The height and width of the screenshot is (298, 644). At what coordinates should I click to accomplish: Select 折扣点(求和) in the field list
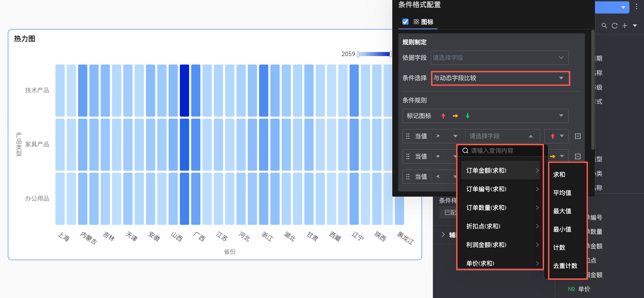click(x=501, y=226)
